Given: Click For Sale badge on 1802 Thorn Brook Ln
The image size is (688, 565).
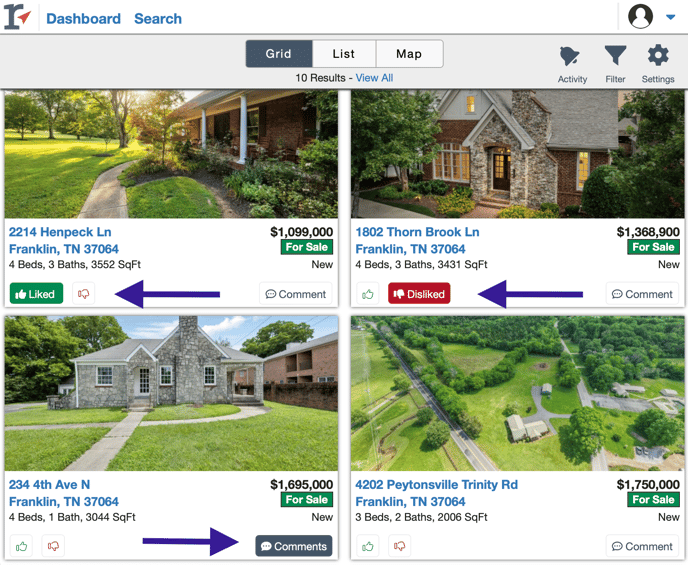Looking at the screenshot, I should point(653,247).
